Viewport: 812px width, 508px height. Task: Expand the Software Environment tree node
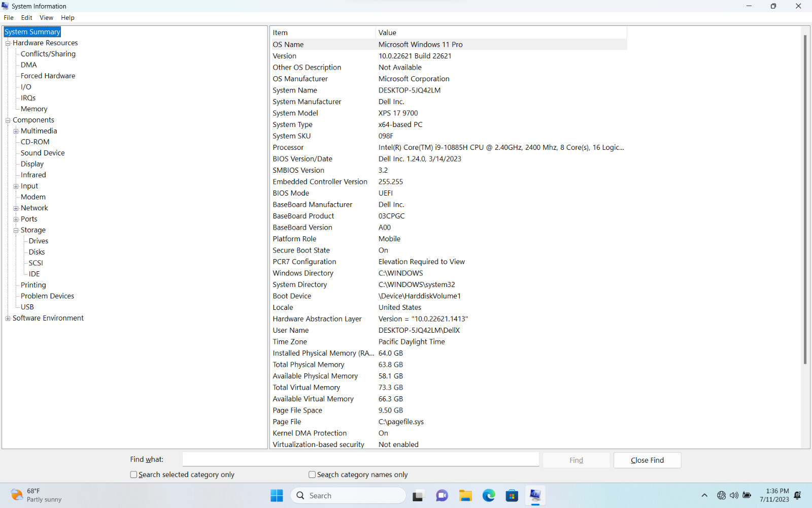click(x=8, y=319)
